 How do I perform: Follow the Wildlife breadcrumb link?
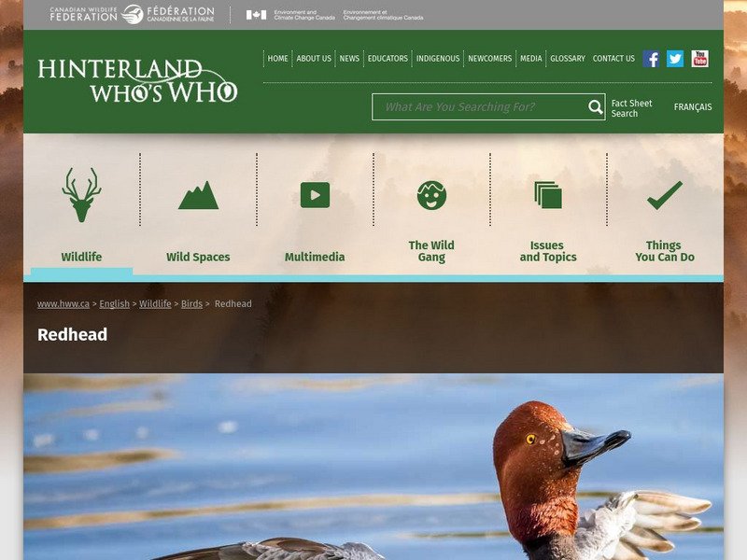[x=155, y=304]
